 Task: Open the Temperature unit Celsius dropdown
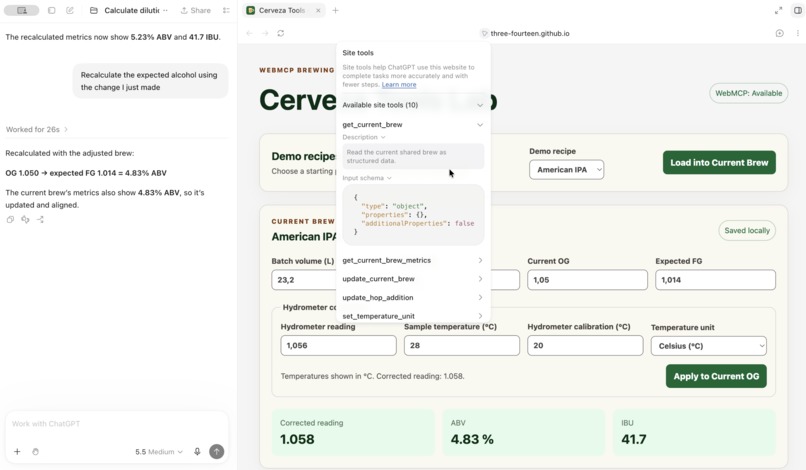708,346
